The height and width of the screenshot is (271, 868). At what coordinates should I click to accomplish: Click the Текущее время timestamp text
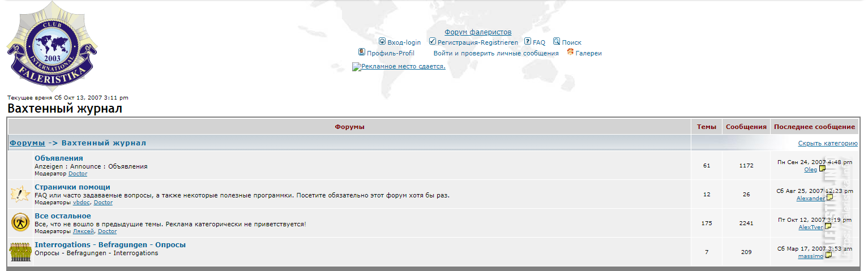(68, 98)
